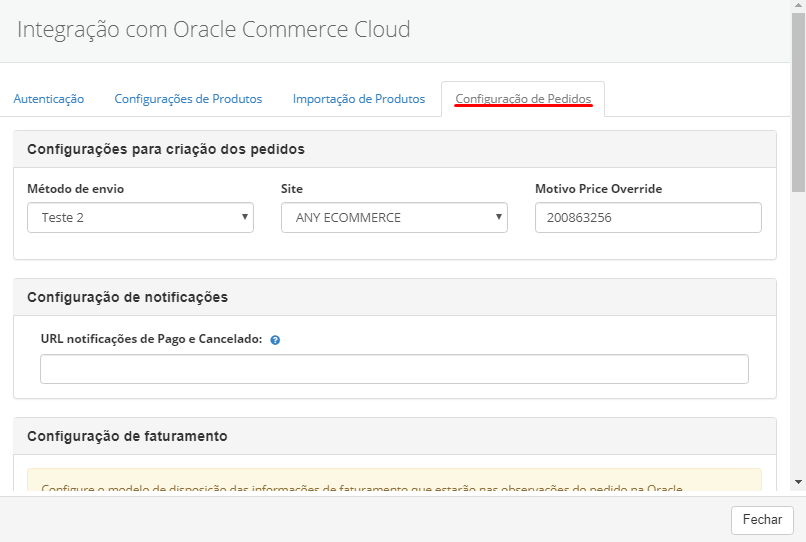The image size is (806, 542).
Task: Select the Configuração de Pedidos tab
Action: point(523,99)
